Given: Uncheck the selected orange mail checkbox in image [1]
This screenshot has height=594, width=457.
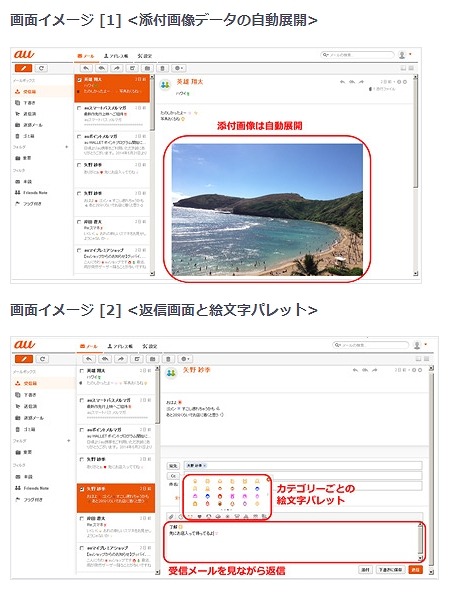Looking at the screenshot, I should pyautogui.click(x=79, y=80).
